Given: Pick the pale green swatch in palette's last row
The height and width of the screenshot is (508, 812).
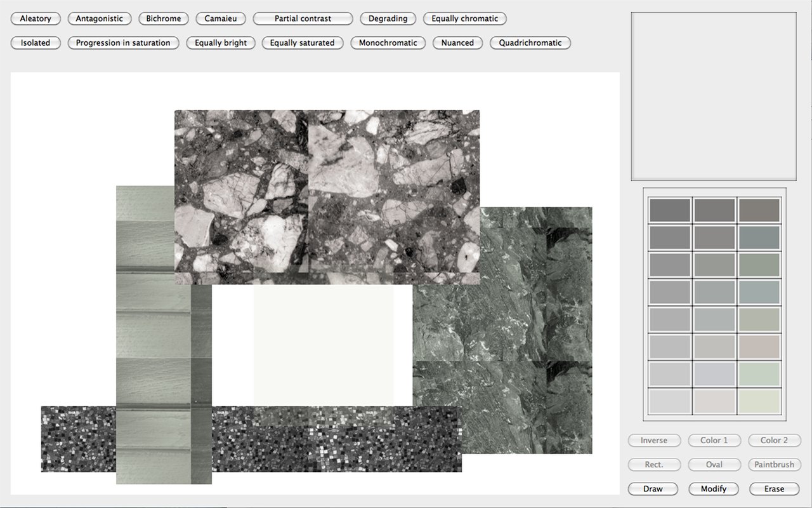Looking at the screenshot, I should click(x=759, y=401).
